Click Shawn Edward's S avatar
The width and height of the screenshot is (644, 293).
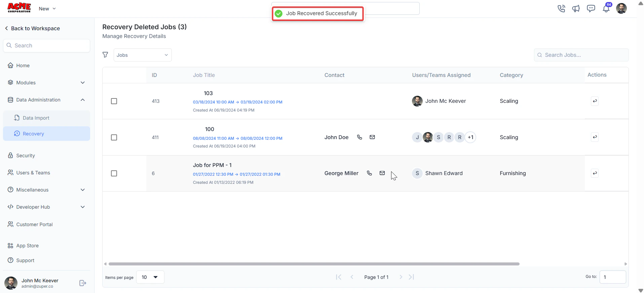[417, 173]
